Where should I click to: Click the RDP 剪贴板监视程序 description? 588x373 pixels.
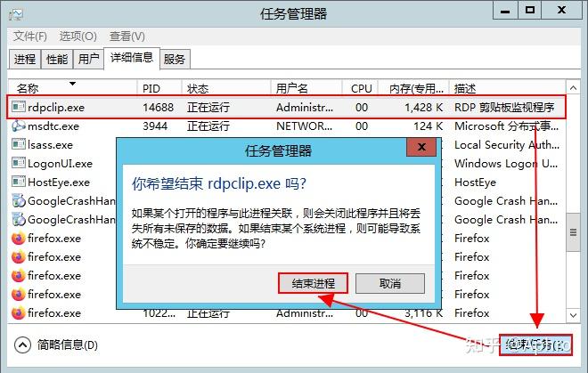504,108
